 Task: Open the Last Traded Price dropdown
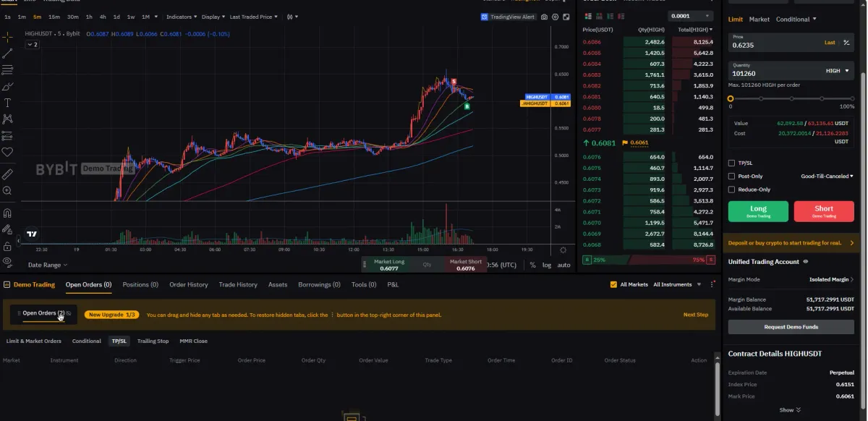tap(254, 17)
